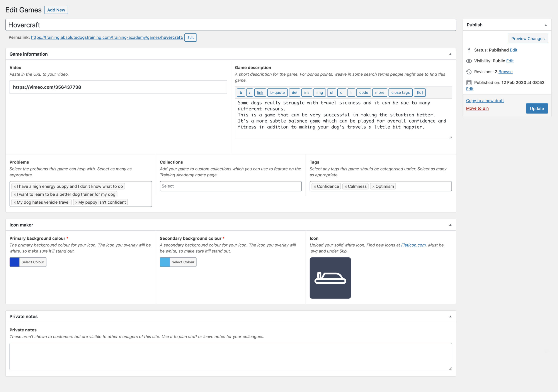Open the Flaticon.com link
This screenshot has width=558, height=392.
[x=413, y=245]
